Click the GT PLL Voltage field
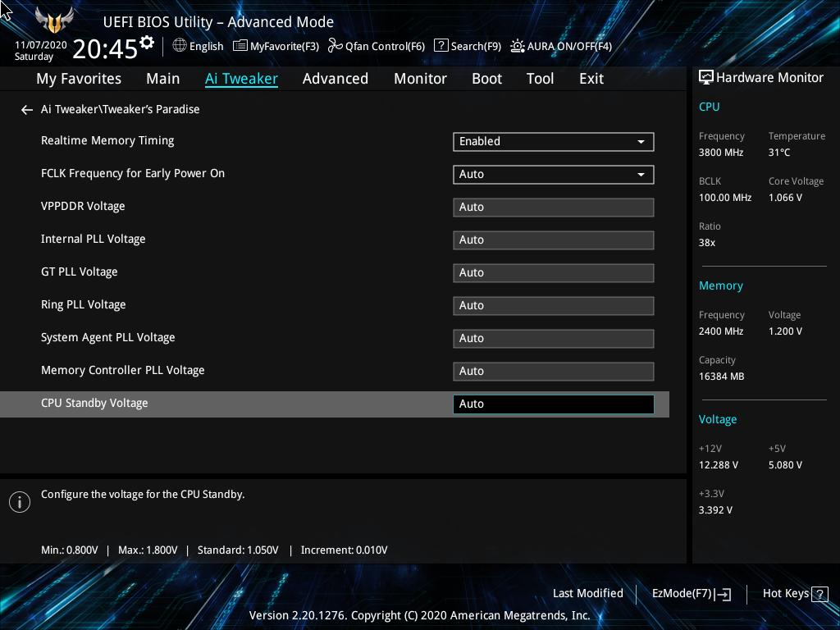 tap(554, 272)
